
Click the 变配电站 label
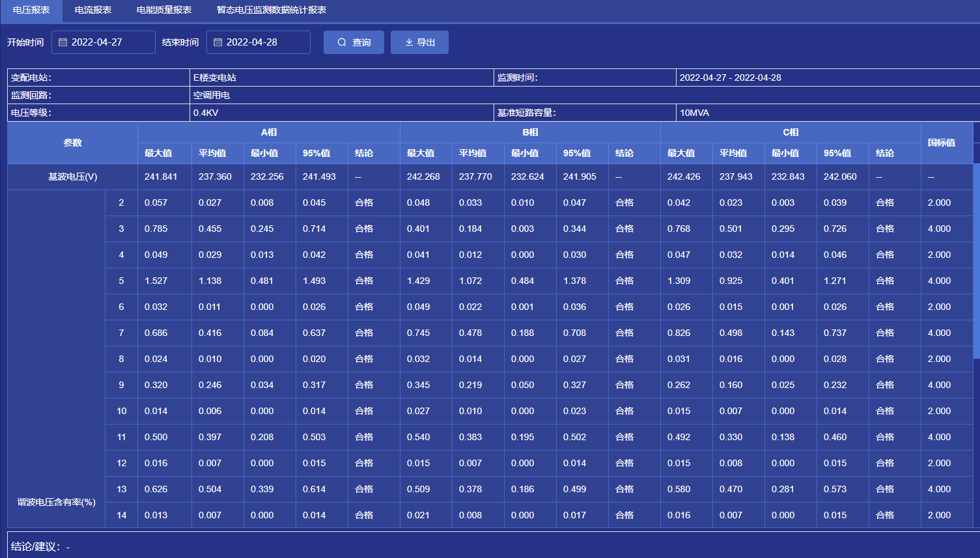pyautogui.click(x=31, y=77)
